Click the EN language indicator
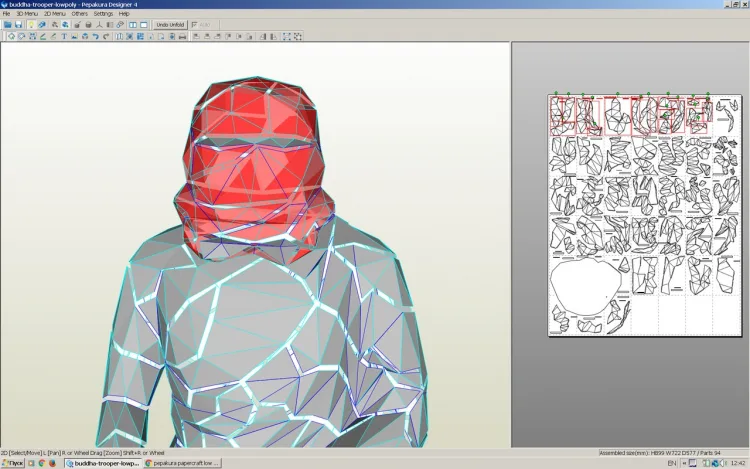Image resolution: width=750 pixels, height=469 pixels. tap(672, 463)
